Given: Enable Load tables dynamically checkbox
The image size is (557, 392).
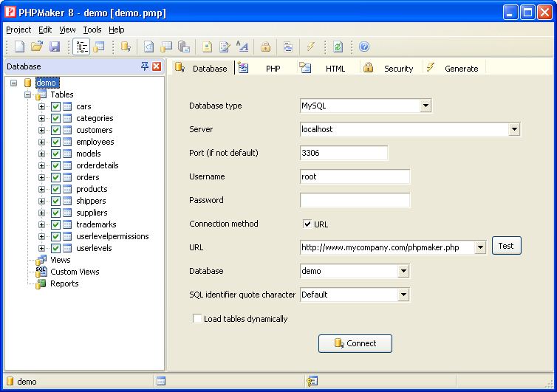Looking at the screenshot, I should coord(197,318).
